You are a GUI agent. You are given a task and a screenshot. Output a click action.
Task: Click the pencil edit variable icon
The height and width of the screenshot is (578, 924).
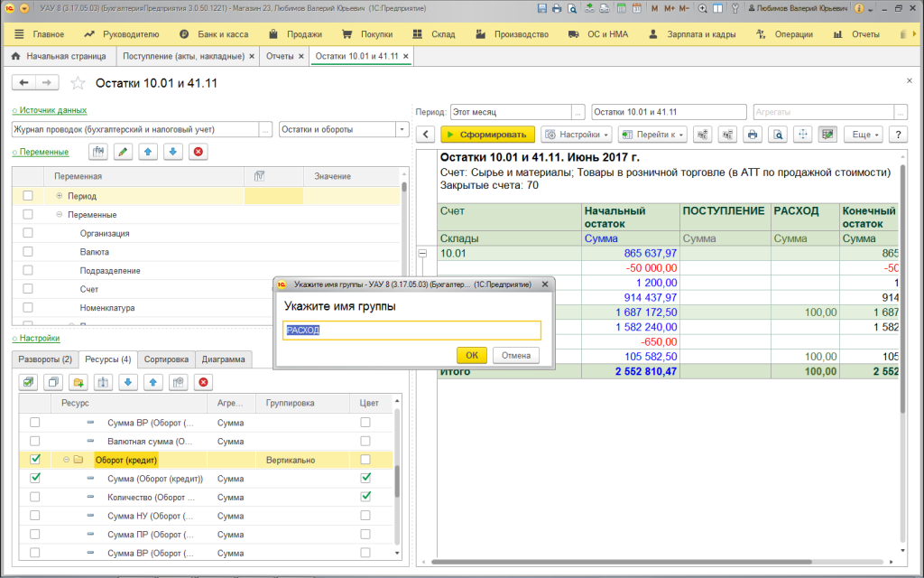(123, 152)
